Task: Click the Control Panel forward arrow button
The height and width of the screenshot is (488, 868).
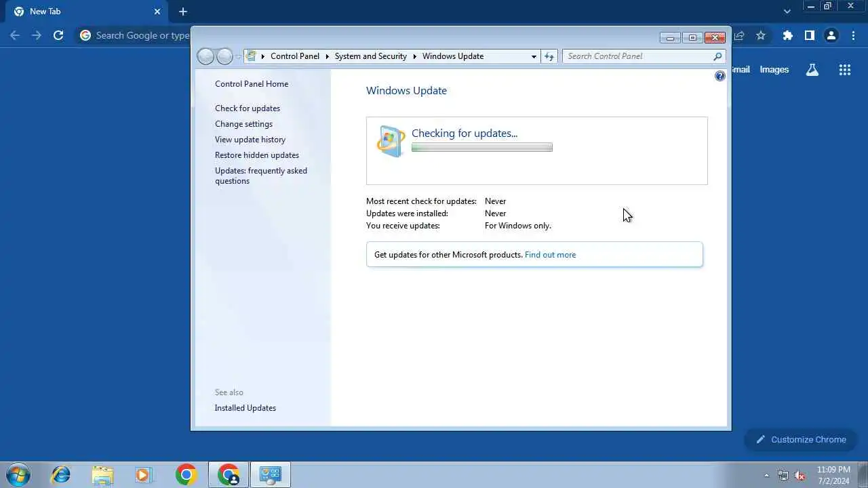Action: click(x=224, y=56)
